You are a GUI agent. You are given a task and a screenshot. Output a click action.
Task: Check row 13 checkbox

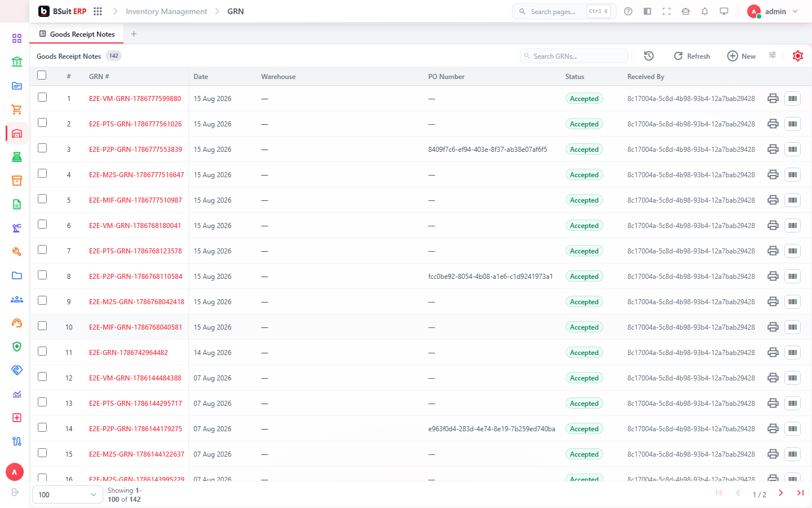[42, 402]
